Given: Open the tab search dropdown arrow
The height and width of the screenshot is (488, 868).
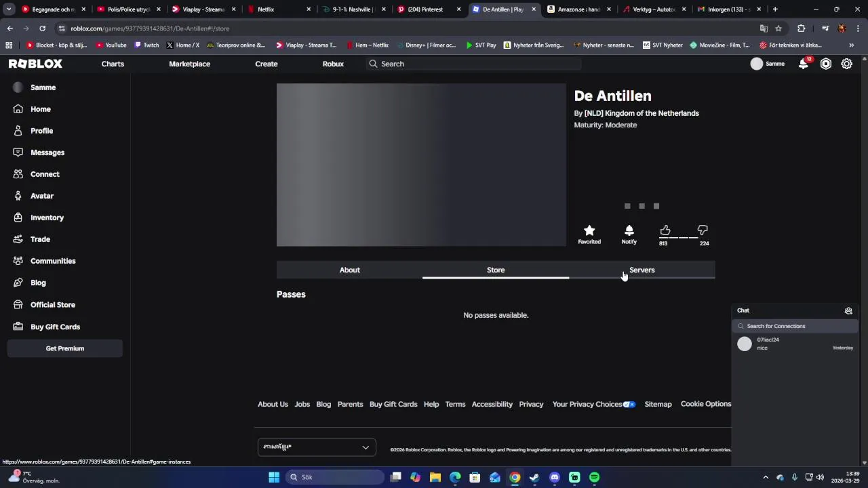Looking at the screenshot, I should (9, 9).
